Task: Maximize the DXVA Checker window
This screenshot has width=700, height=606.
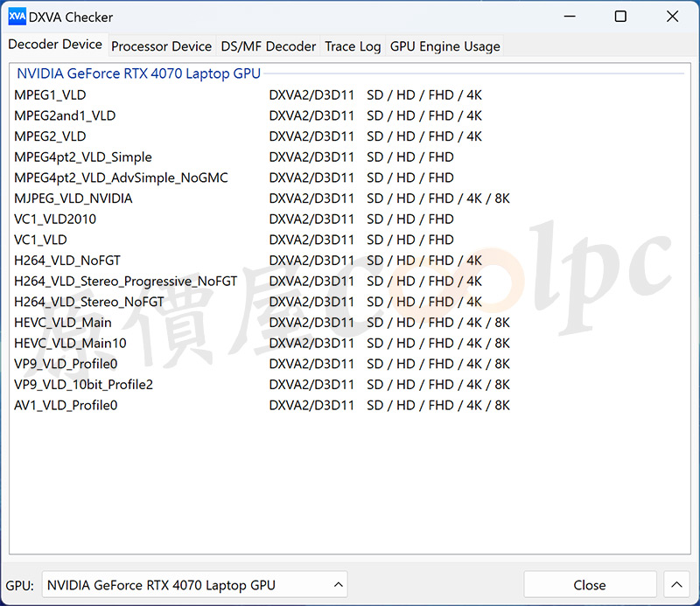Action: tap(620, 17)
